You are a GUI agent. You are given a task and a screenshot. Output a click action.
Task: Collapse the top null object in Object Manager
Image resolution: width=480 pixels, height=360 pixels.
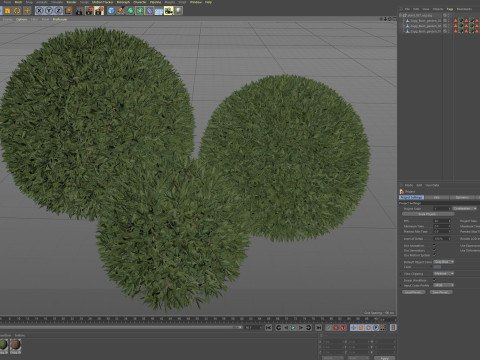[400, 15]
